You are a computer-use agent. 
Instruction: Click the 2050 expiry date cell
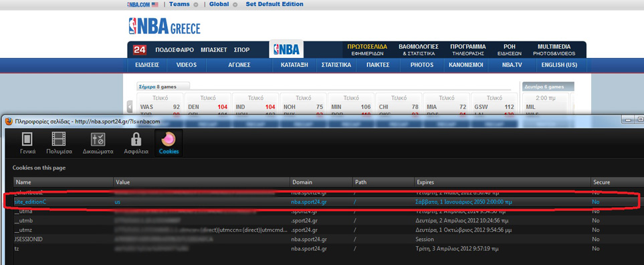(464, 202)
